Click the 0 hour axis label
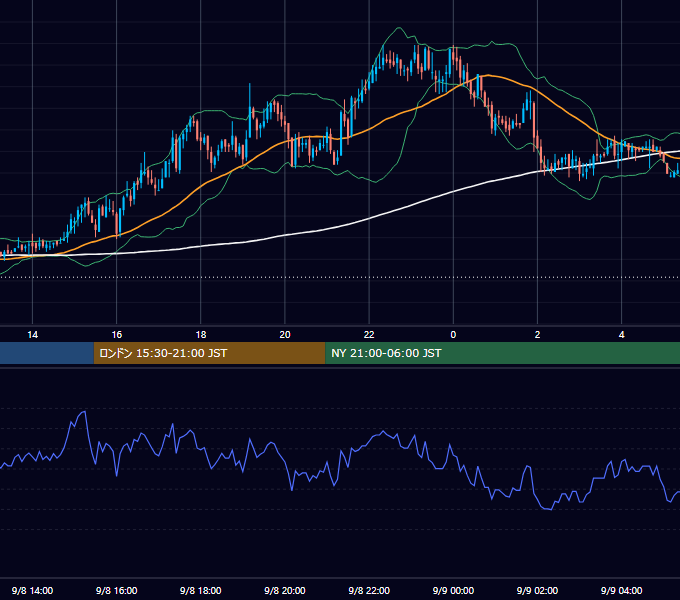Image resolution: width=680 pixels, height=600 pixels. tap(453, 335)
